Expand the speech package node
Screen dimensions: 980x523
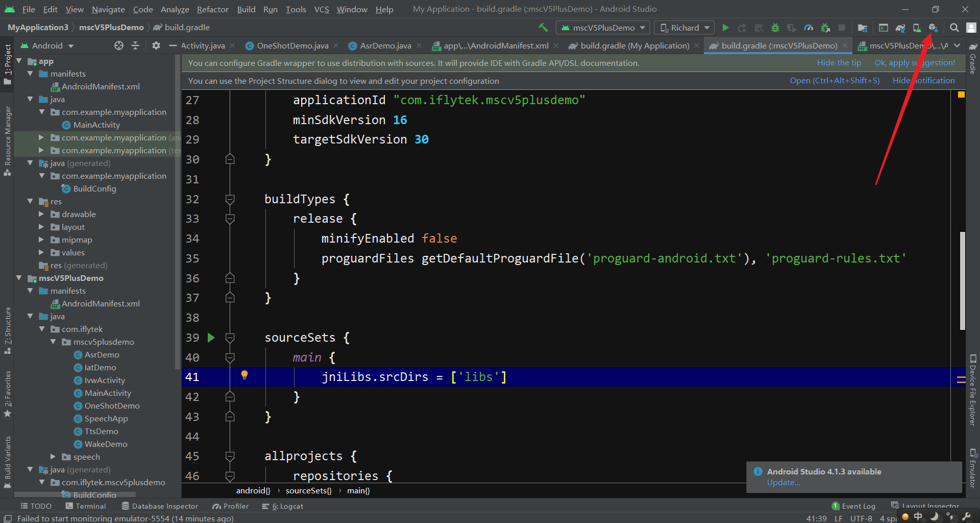(x=53, y=457)
